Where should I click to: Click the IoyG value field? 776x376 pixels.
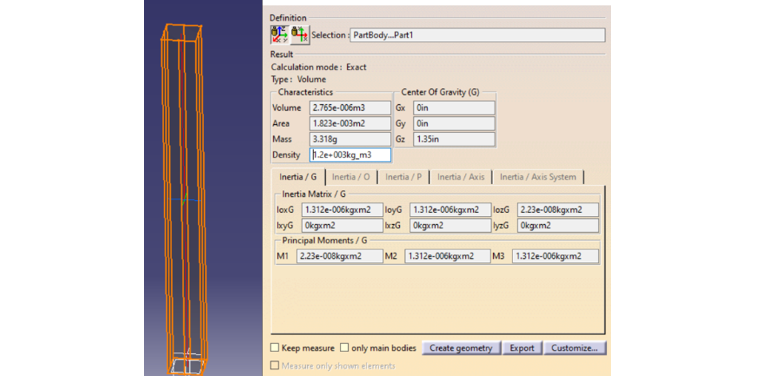coord(450,210)
